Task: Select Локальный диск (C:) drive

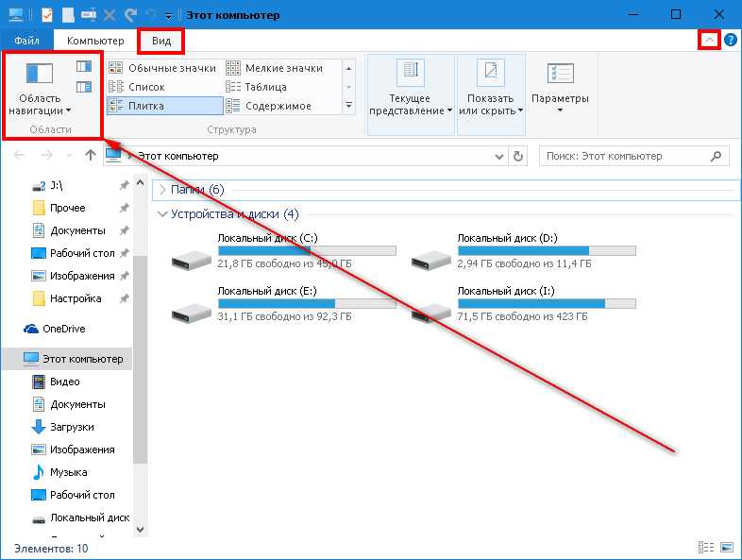Action: [284, 251]
